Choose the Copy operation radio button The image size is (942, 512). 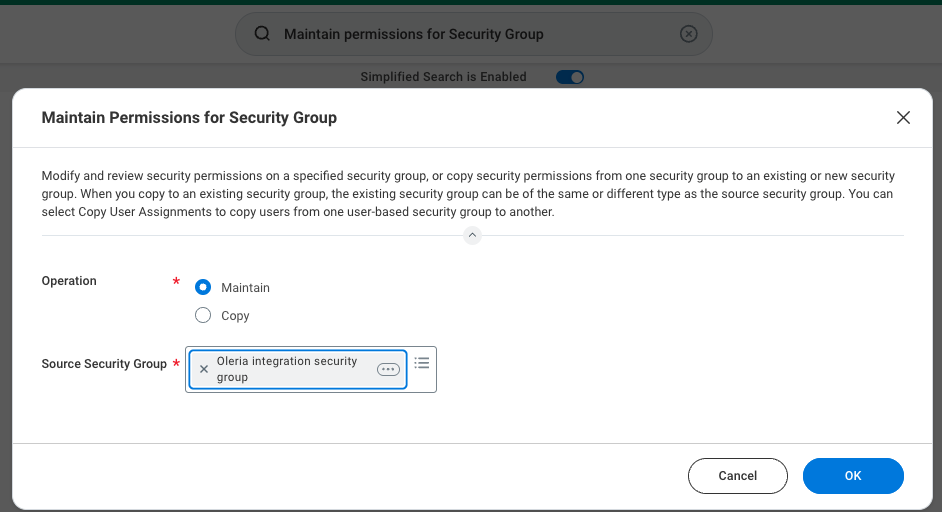point(203,315)
